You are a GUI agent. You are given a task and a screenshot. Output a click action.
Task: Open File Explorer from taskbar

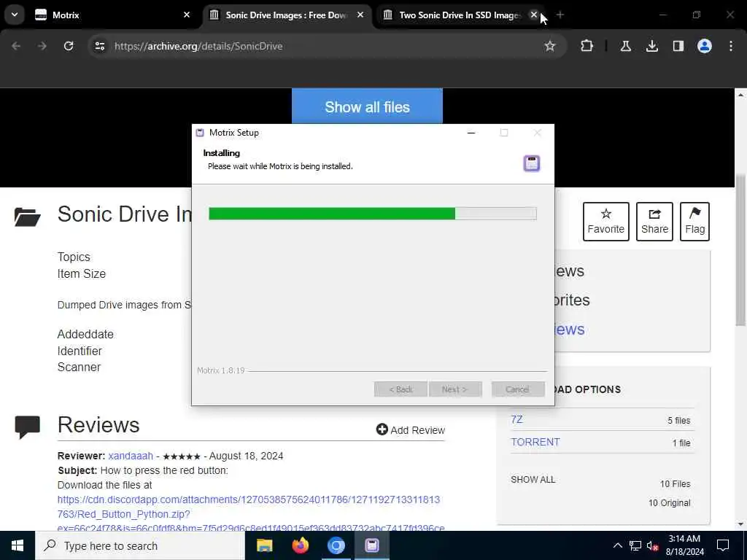tap(264, 545)
